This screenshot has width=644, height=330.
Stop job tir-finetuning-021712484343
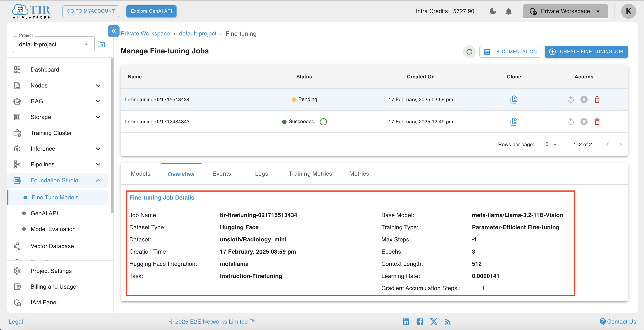(584, 122)
